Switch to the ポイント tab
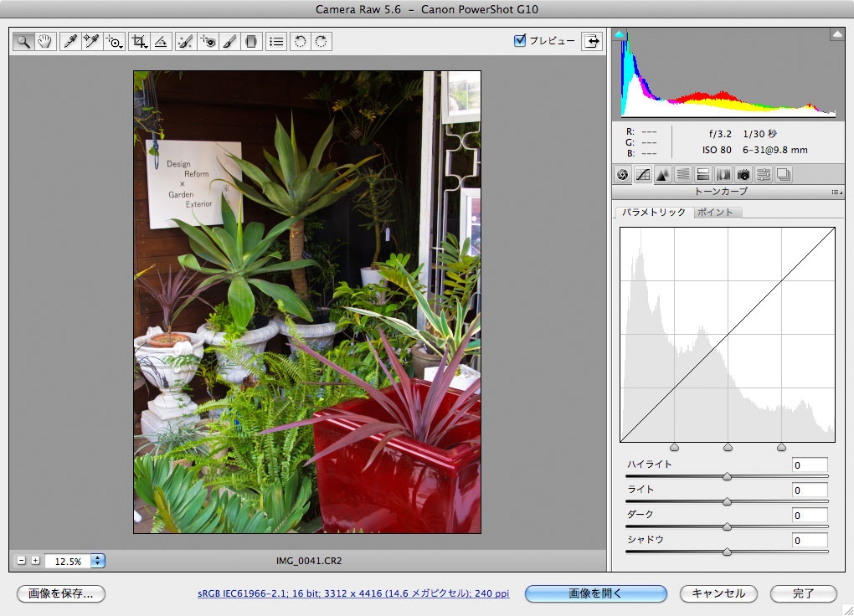The width and height of the screenshot is (854, 616). (x=716, y=213)
